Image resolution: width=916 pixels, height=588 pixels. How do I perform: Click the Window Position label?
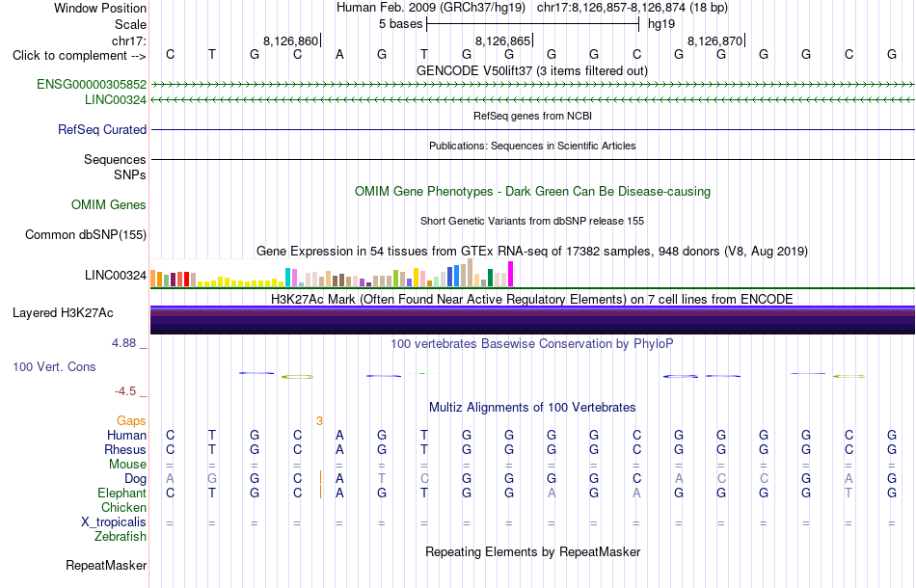[100, 8]
